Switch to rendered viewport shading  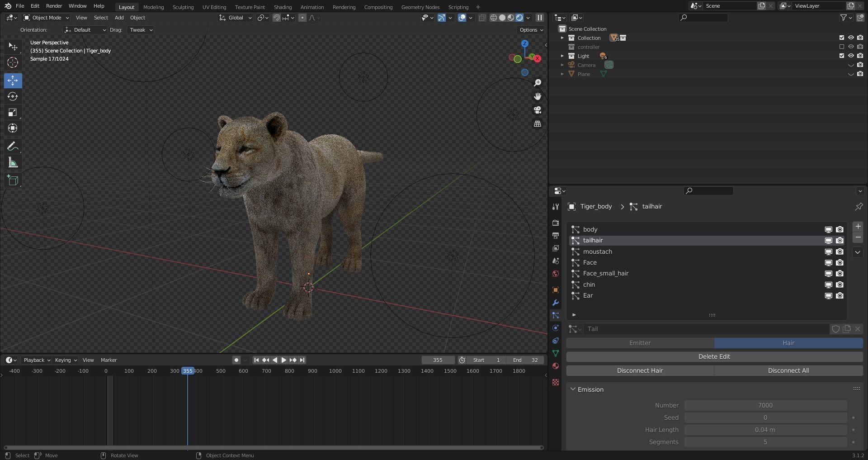coord(519,18)
